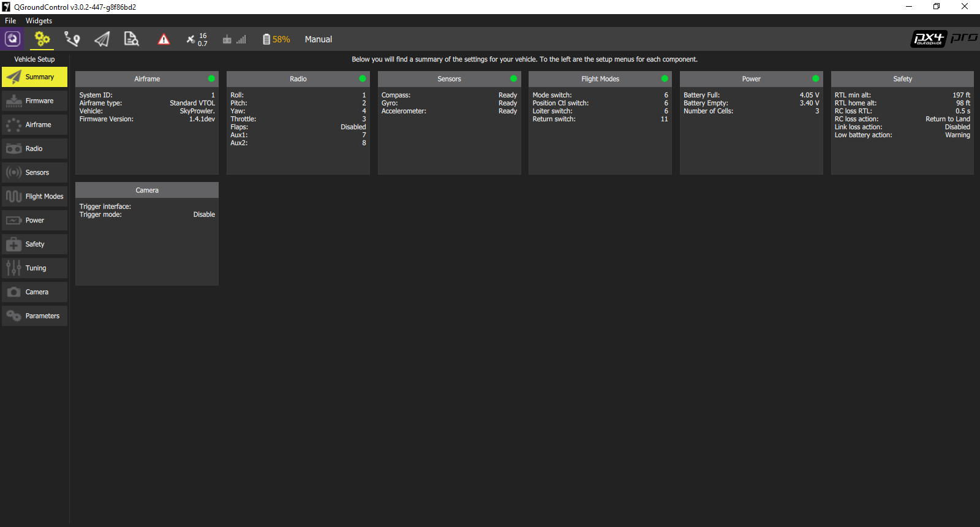
Task: Click the Safety summary panel header
Action: 902,79
